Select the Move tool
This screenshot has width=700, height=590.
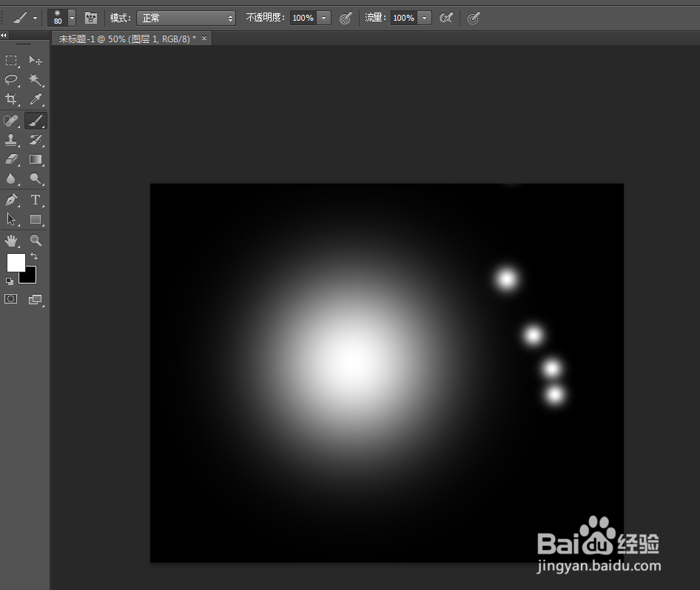36,60
